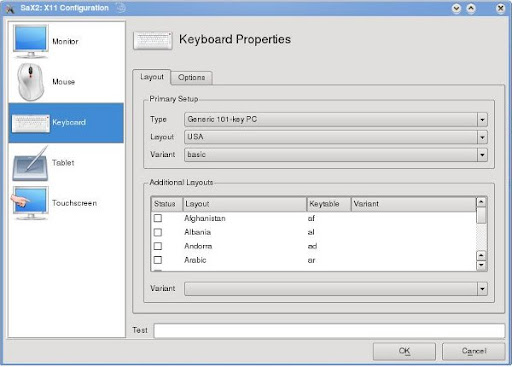This screenshot has width=512, height=367.
Task: Click the layouts list scrollbar thumb
Action: (x=481, y=215)
